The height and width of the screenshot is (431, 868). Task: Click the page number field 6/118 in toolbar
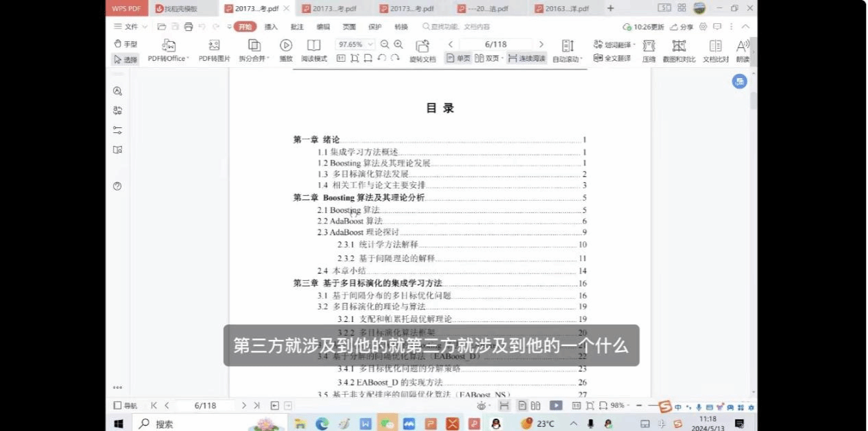coord(495,45)
